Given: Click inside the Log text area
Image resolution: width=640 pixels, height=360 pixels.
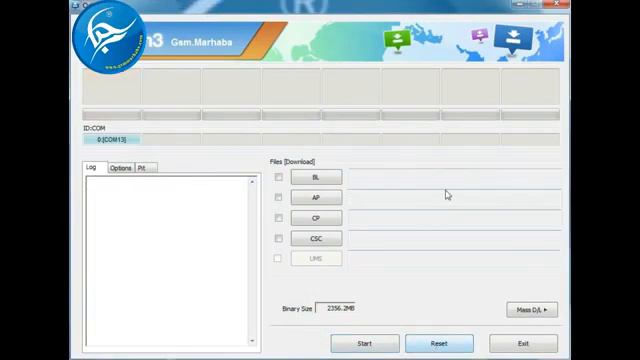Looking at the screenshot, I should (167, 261).
